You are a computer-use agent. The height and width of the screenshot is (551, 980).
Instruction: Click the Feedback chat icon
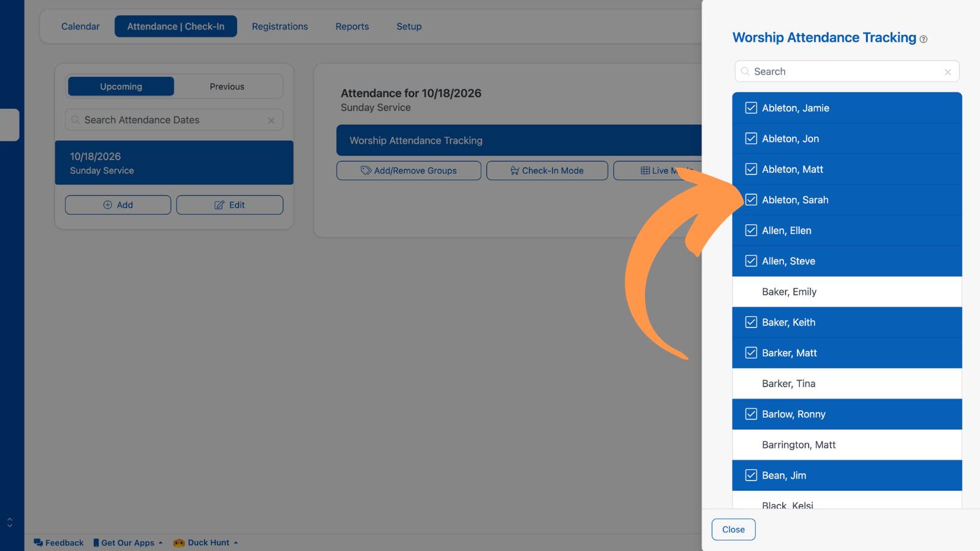coord(38,542)
